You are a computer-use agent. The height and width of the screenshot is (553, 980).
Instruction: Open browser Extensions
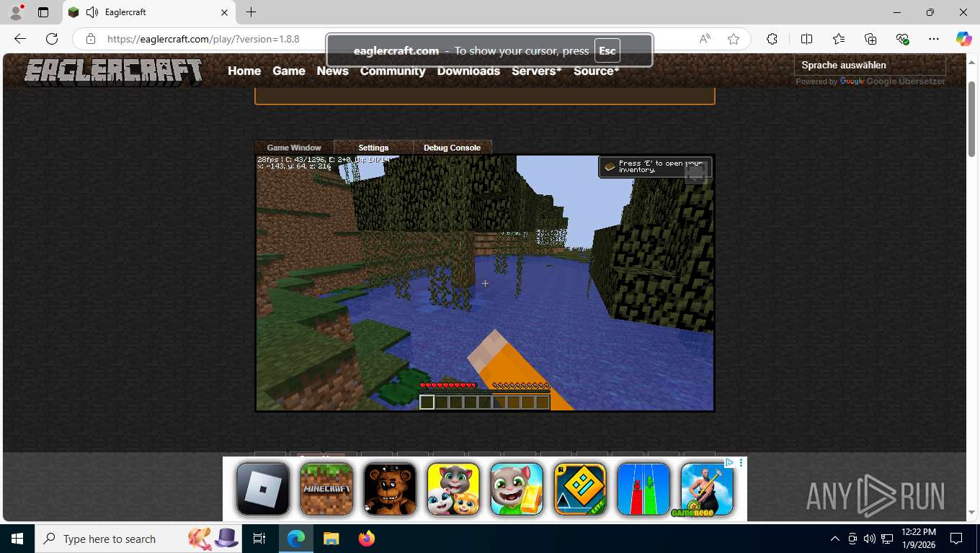tap(772, 39)
